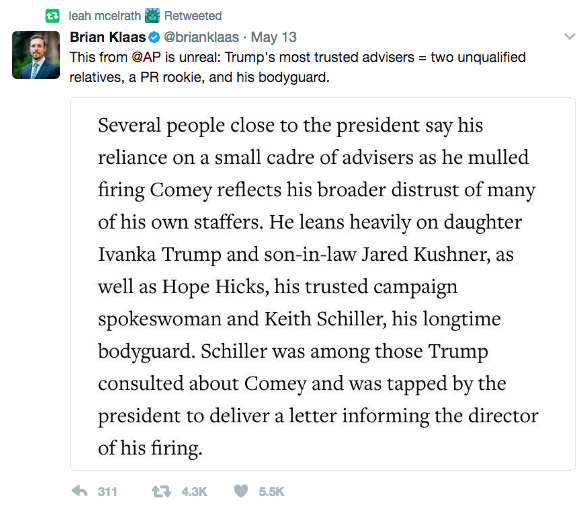Screen dimensions: 588x511
Task: Click the green retweeted indicator icon
Action: coord(52,16)
